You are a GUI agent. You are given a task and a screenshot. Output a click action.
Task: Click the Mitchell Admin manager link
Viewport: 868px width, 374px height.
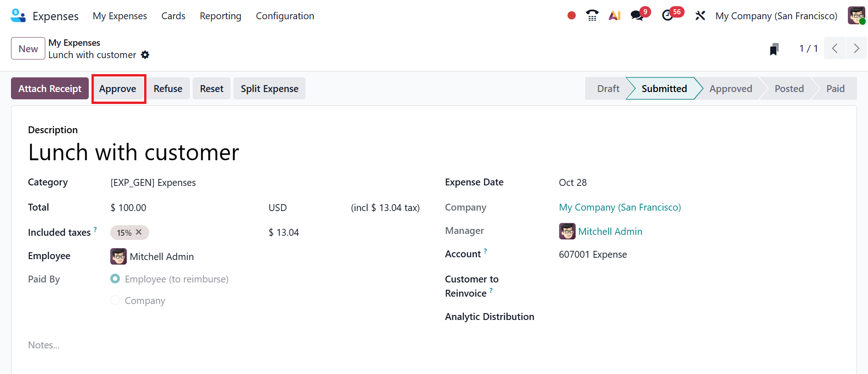tap(610, 232)
